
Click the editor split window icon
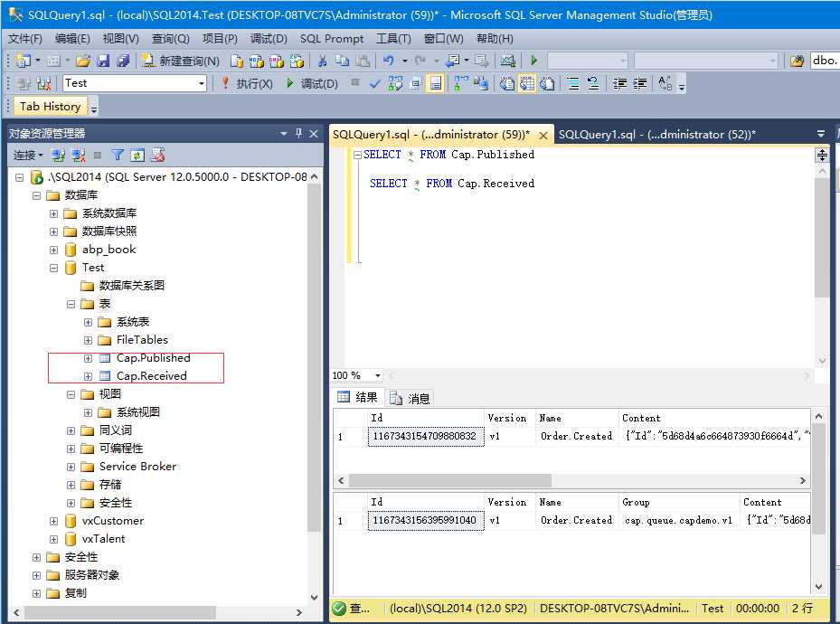pyautogui.click(x=822, y=156)
